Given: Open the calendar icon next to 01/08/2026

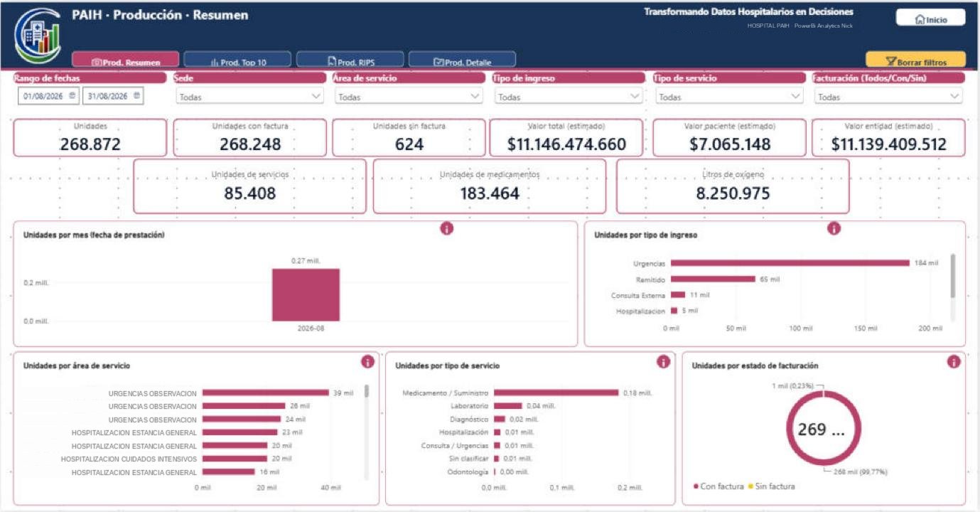Looking at the screenshot, I should (x=72, y=95).
